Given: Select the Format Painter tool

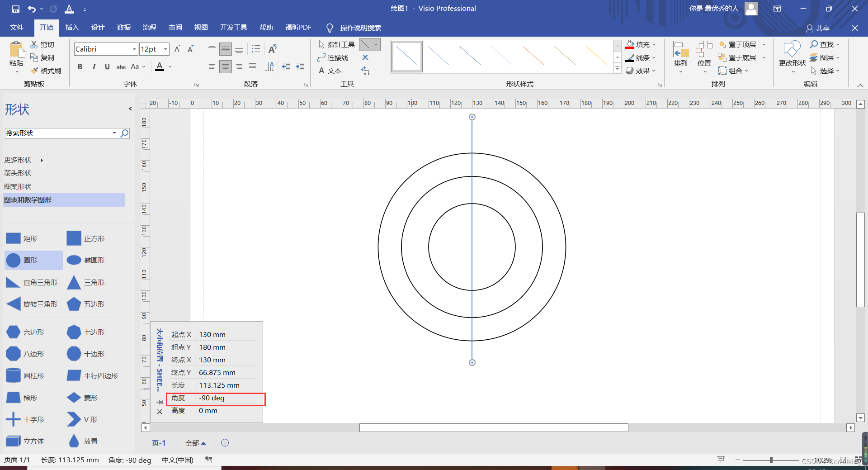Looking at the screenshot, I should pos(46,71).
